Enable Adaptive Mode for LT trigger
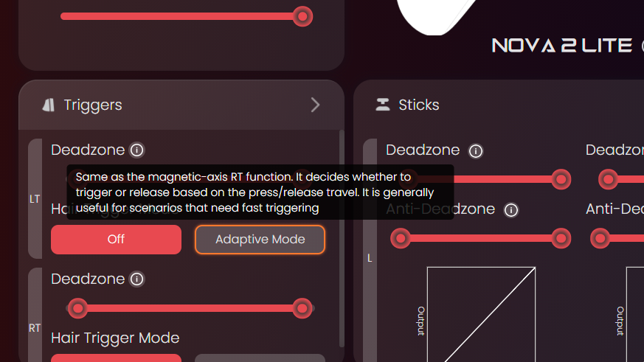 coord(260,240)
